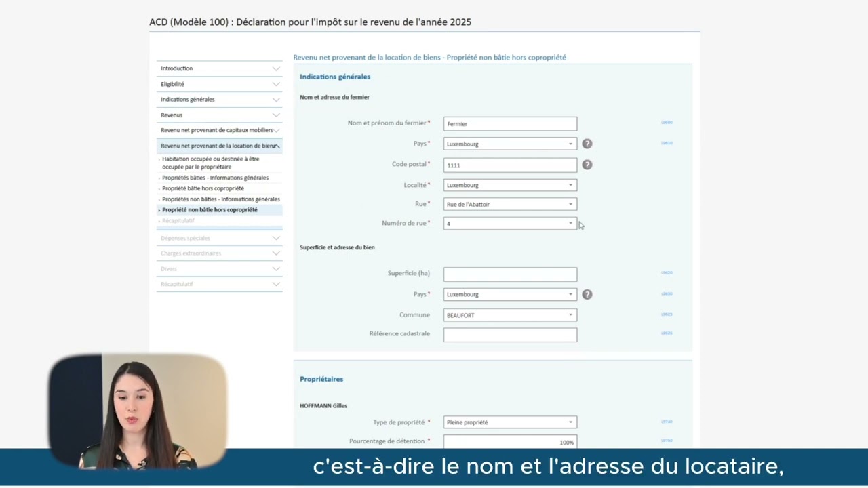Click the Code postal help icon
The width and height of the screenshot is (868, 488).
587,164
